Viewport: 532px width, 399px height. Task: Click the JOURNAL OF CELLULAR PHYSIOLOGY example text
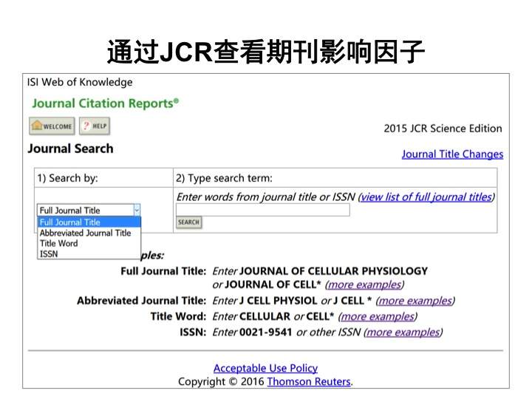pyautogui.click(x=333, y=271)
